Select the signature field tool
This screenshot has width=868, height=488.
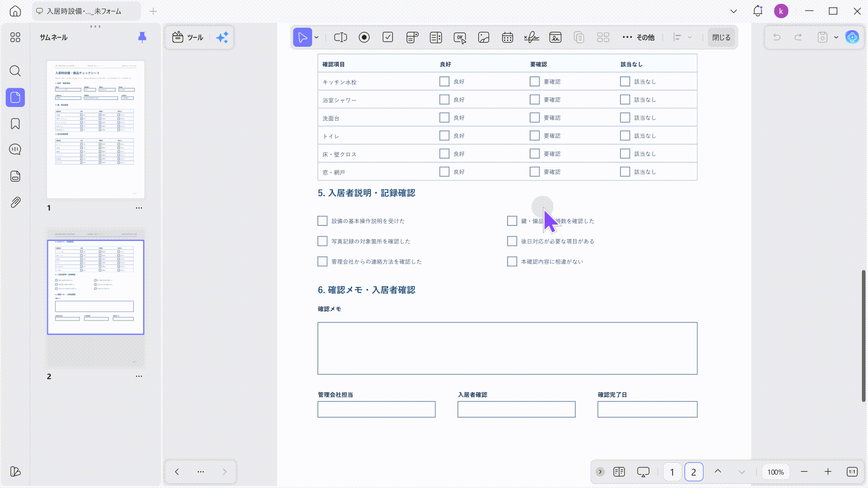tap(532, 37)
